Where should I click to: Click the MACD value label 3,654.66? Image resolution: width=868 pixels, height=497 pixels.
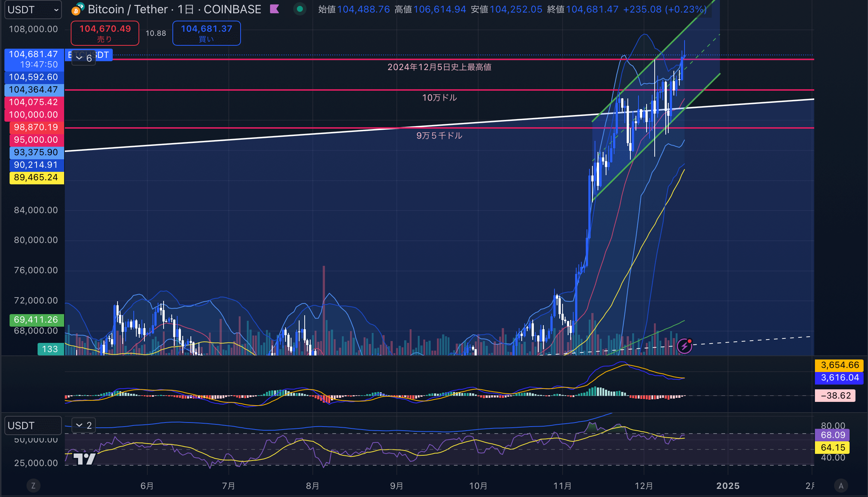click(839, 365)
